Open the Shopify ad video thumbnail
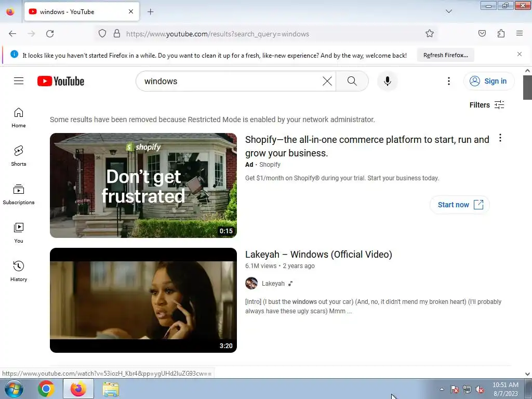This screenshot has height=399, width=532. 143,185
